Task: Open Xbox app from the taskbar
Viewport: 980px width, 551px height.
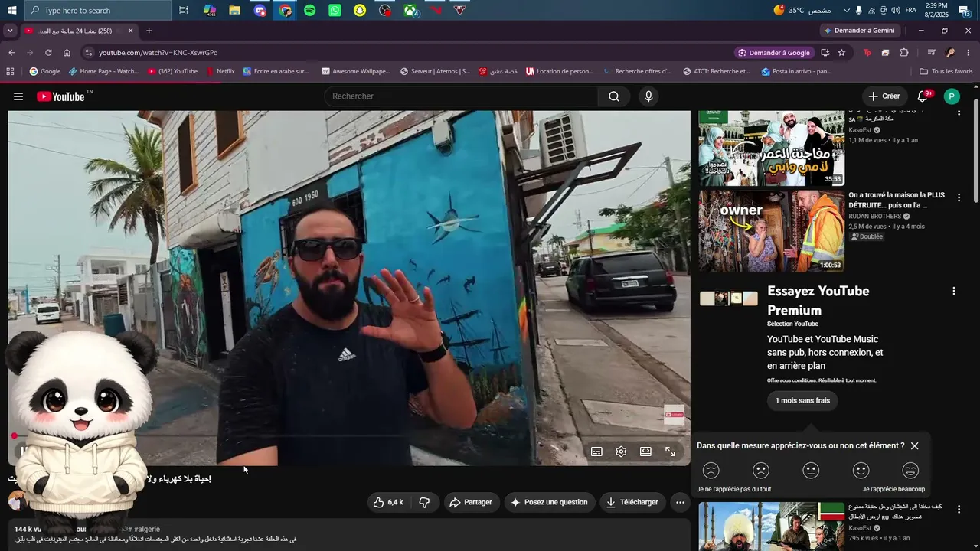Action: click(411, 10)
